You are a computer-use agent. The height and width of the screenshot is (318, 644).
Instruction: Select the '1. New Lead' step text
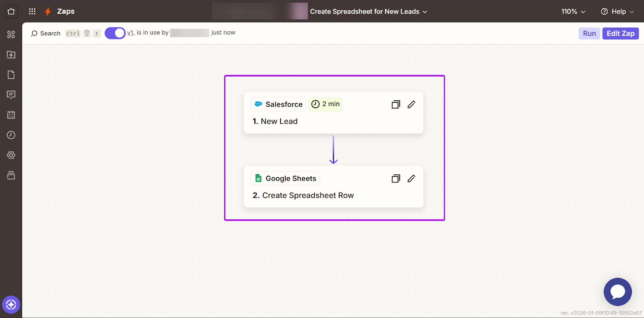pos(275,121)
